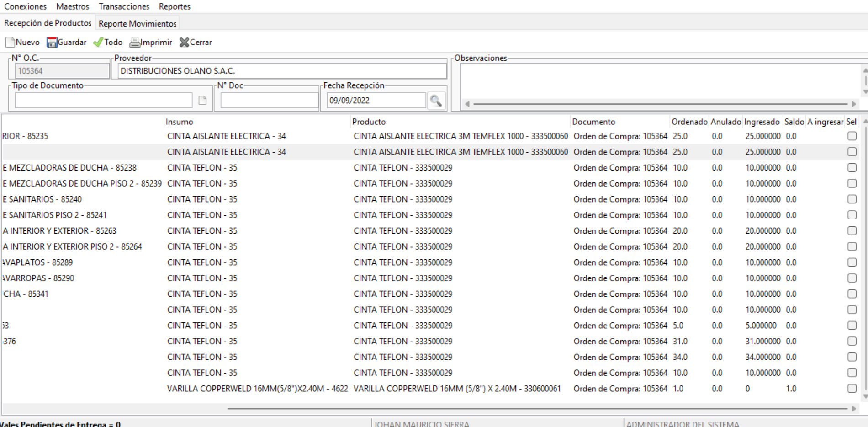This screenshot has width=868, height=427.
Task: Click inside the Observaciones text area
Action: pyautogui.click(x=660, y=80)
